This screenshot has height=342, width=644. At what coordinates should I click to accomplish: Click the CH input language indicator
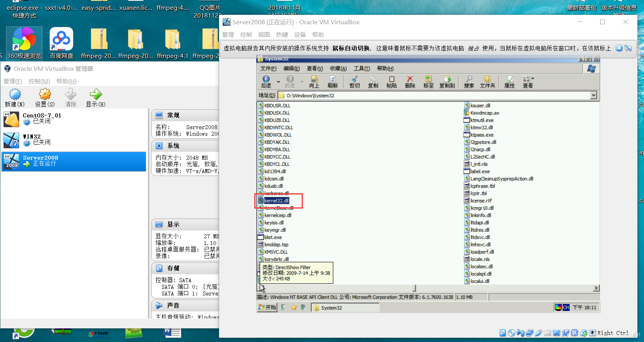click(566, 308)
